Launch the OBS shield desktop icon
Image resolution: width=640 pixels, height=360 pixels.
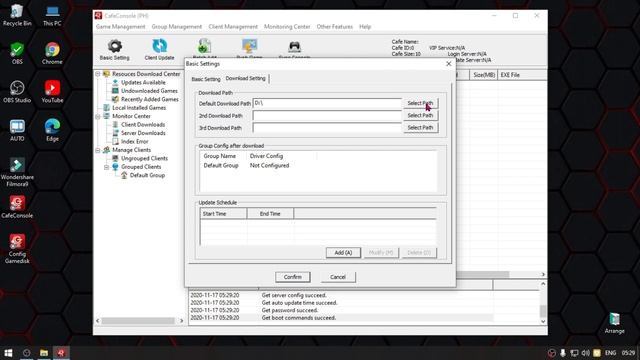tap(17, 53)
